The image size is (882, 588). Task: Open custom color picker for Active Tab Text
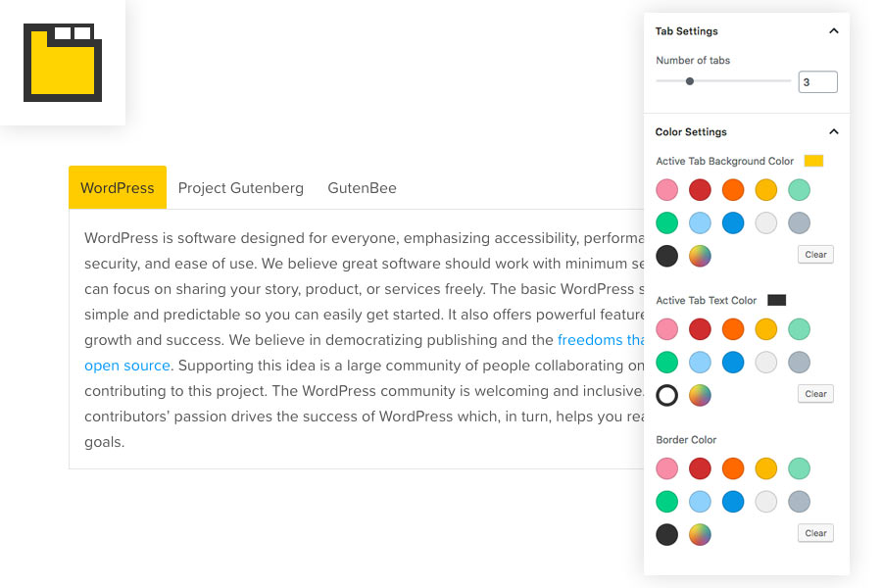699,395
